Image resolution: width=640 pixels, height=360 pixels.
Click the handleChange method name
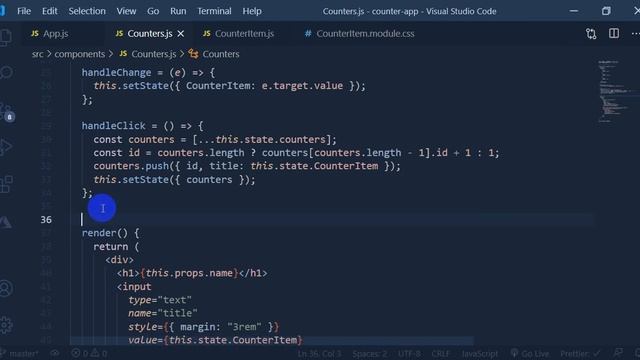pyautogui.click(x=116, y=73)
